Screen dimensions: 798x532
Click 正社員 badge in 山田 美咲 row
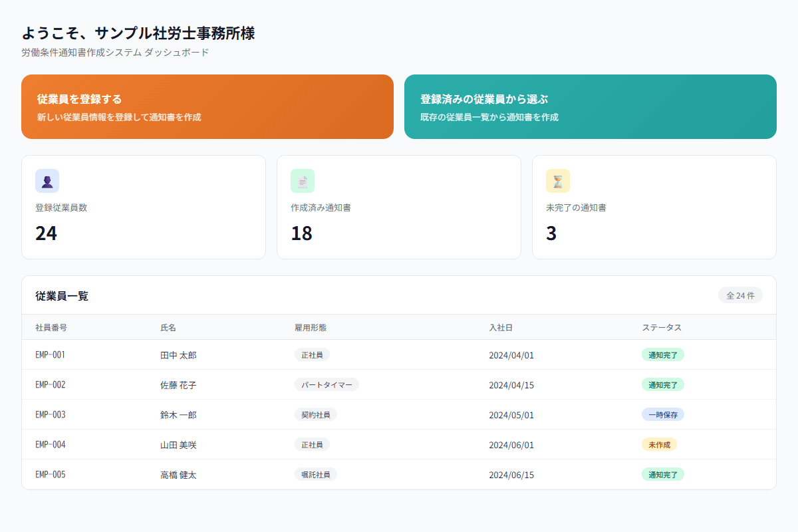[x=312, y=445]
